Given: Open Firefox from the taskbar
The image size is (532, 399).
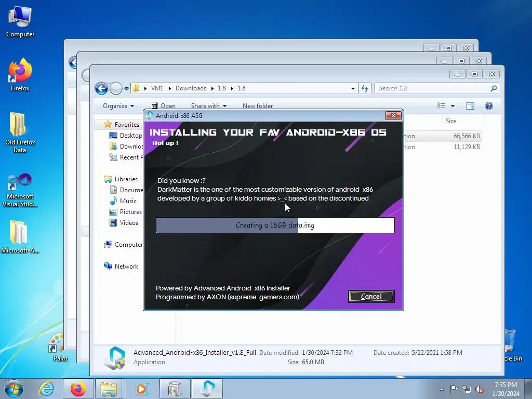Looking at the screenshot, I should 78,389.
